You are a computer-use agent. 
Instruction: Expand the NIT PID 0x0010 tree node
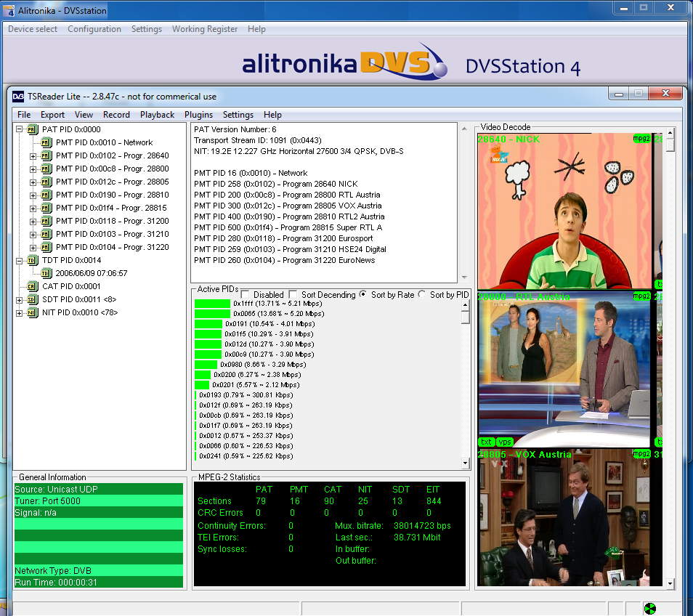(19, 312)
